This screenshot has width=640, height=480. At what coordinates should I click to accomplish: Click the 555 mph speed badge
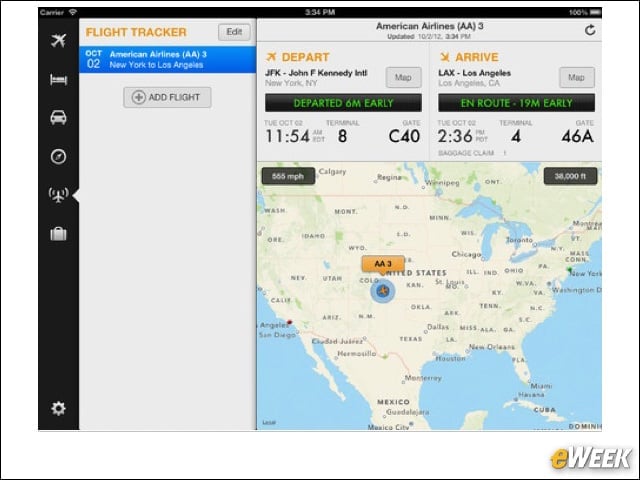288,176
